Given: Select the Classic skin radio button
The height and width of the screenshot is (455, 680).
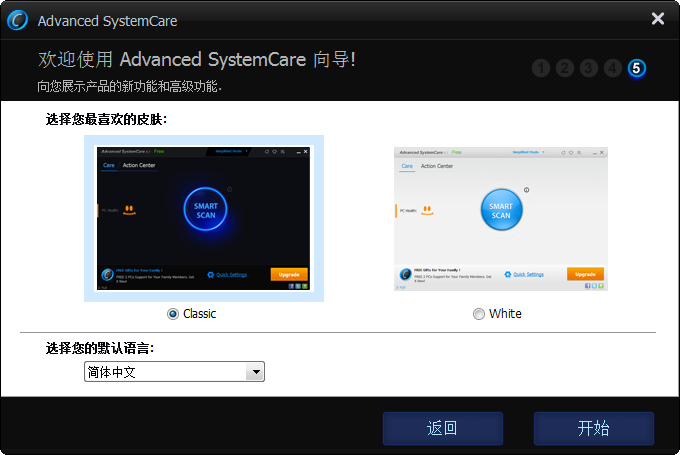Looking at the screenshot, I should [173, 314].
